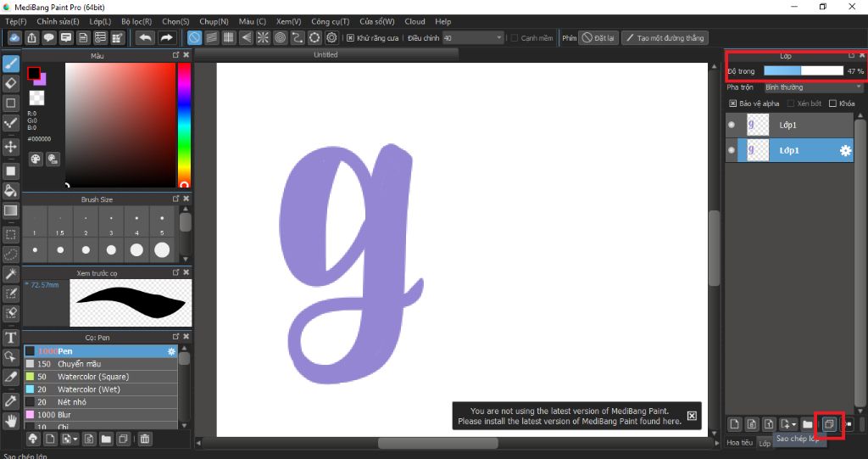
Task: Click the Độ trong opacity slider
Action: coord(802,71)
